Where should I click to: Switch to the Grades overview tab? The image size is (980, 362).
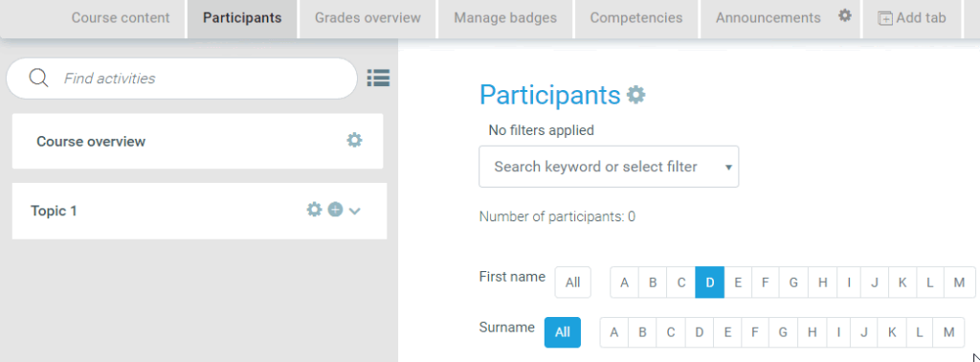click(367, 17)
